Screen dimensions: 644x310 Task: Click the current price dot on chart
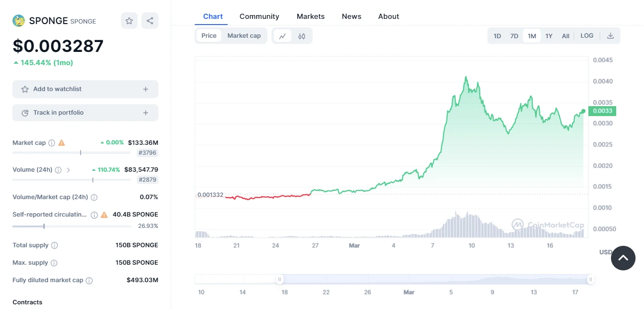tap(584, 111)
